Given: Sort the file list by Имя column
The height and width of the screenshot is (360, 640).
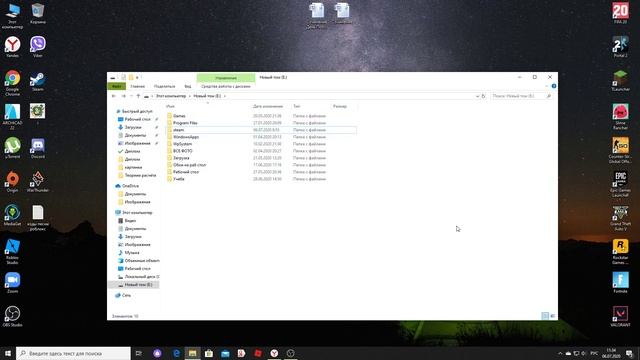Looking at the screenshot, I should 171,106.
